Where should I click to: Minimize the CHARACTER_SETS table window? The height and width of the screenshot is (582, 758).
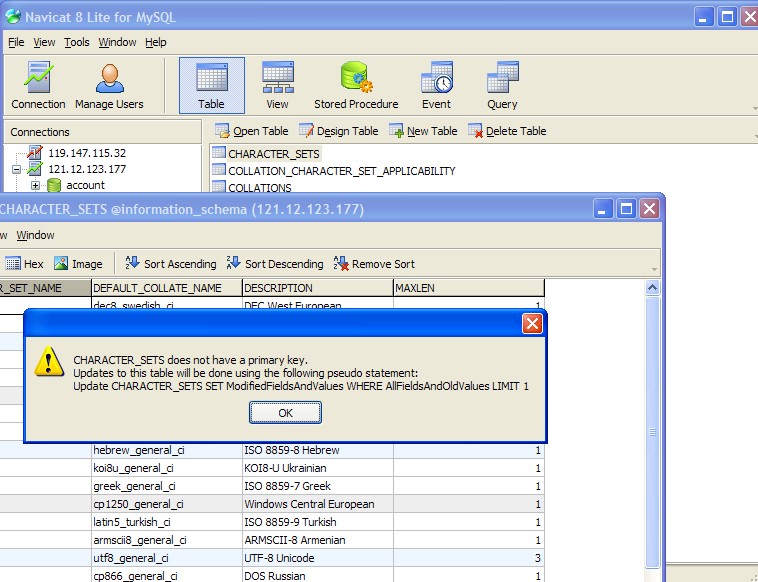pos(602,209)
